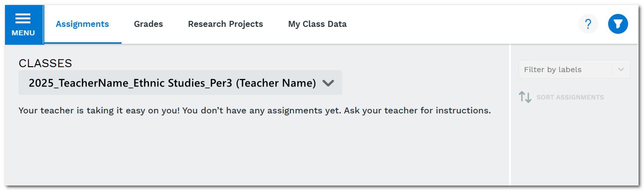This screenshot has width=644, height=191.
Task: Open the Grades tab
Action: coord(148,24)
